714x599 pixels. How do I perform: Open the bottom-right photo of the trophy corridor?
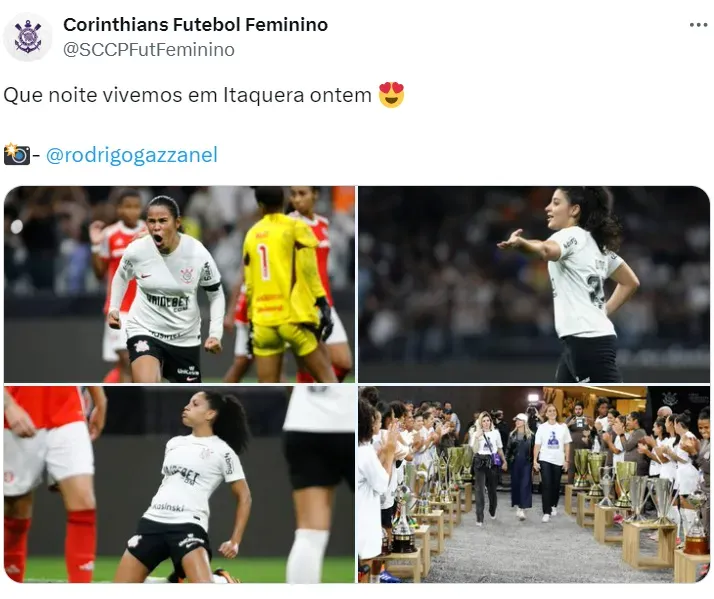coord(534,484)
